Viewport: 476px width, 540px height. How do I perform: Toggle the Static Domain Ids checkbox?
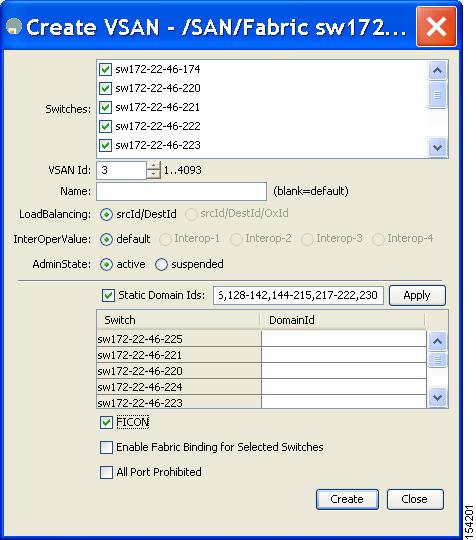pyautogui.click(x=108, y=295)
